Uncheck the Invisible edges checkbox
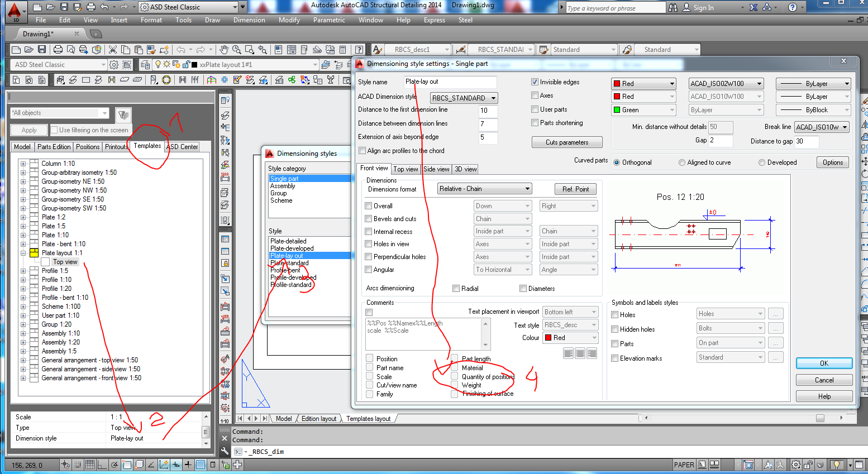 click(x=535, y=82)
